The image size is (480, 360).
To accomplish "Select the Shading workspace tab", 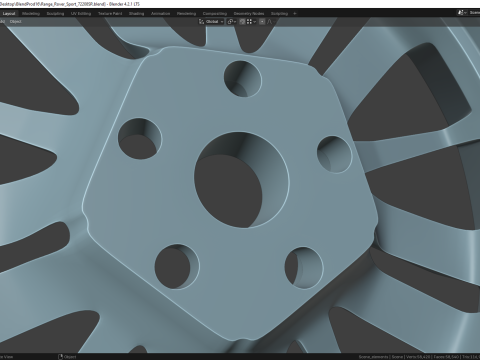I will click(136, 14).
